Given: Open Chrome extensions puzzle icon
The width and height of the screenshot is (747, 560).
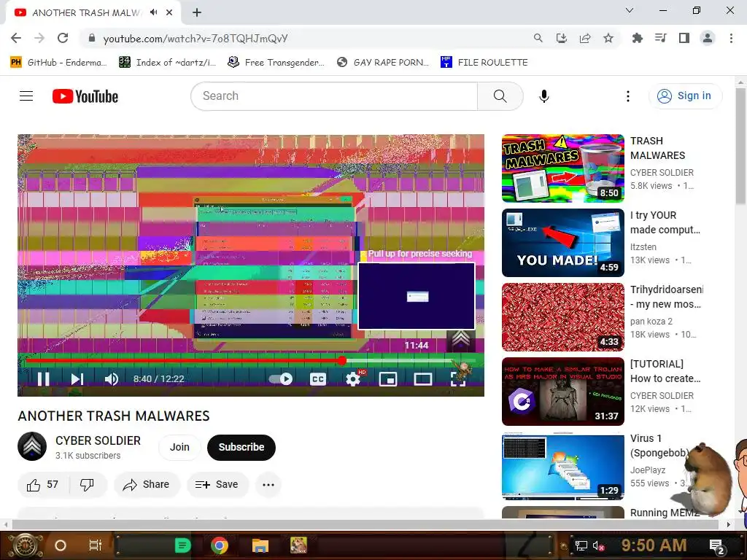Looking at the screenshot, I should tap(637, 38).
